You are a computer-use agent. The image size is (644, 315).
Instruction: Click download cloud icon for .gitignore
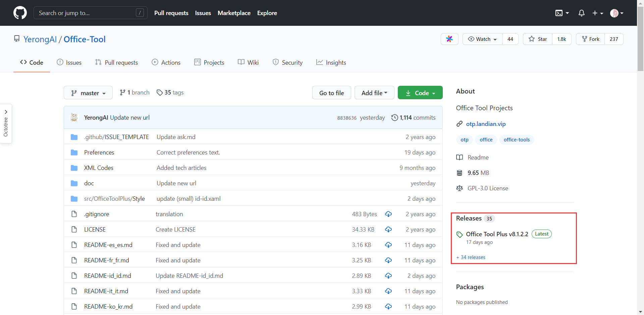pyautogui.click(x=388, y=214)
